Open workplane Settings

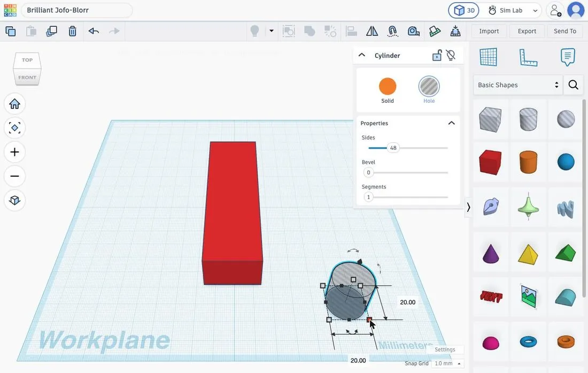point(445,349)
